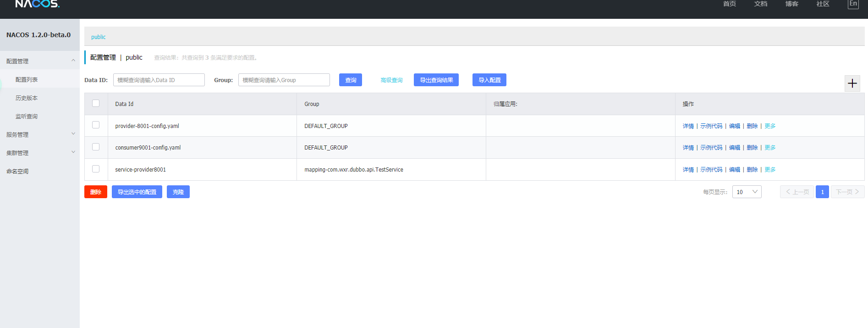Click the 克隆 clone button
Image resolution: width=868 pixels, height=328 pixels.
click(178, 192)
